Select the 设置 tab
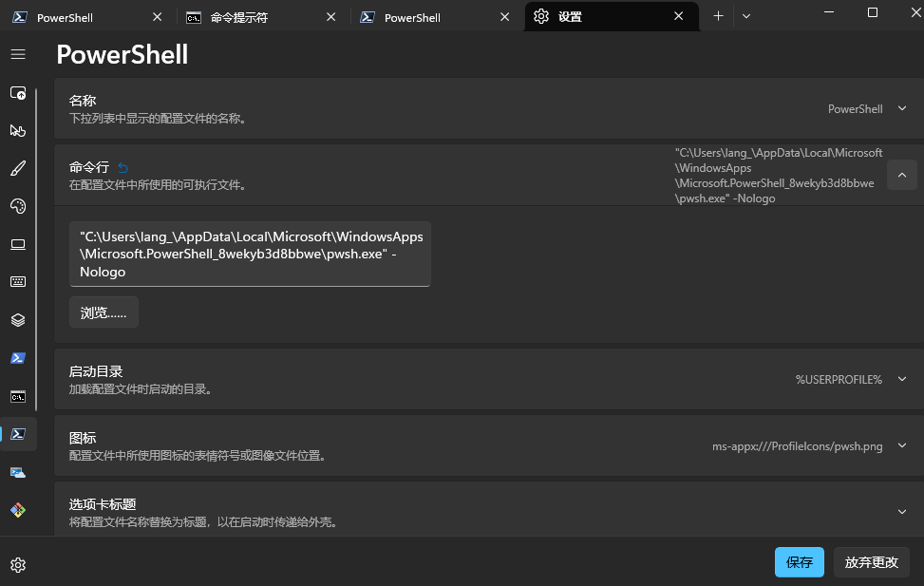This screenshot has height=586, width=924. pyautogui.click(x=611, y=16)
